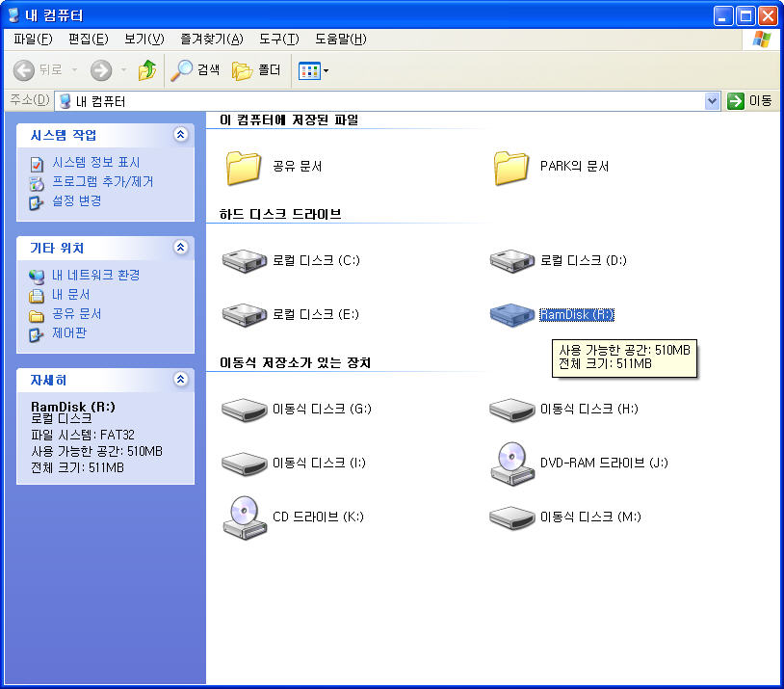This screenshot has height=689, width=784.
Task: Click the 시스템 정보 표시 icon
Action: [37, 164]
